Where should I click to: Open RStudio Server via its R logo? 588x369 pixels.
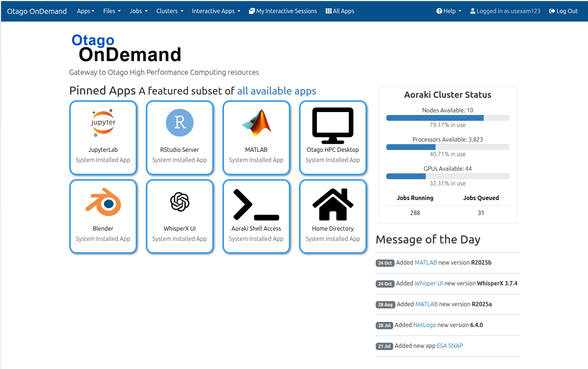179,123
